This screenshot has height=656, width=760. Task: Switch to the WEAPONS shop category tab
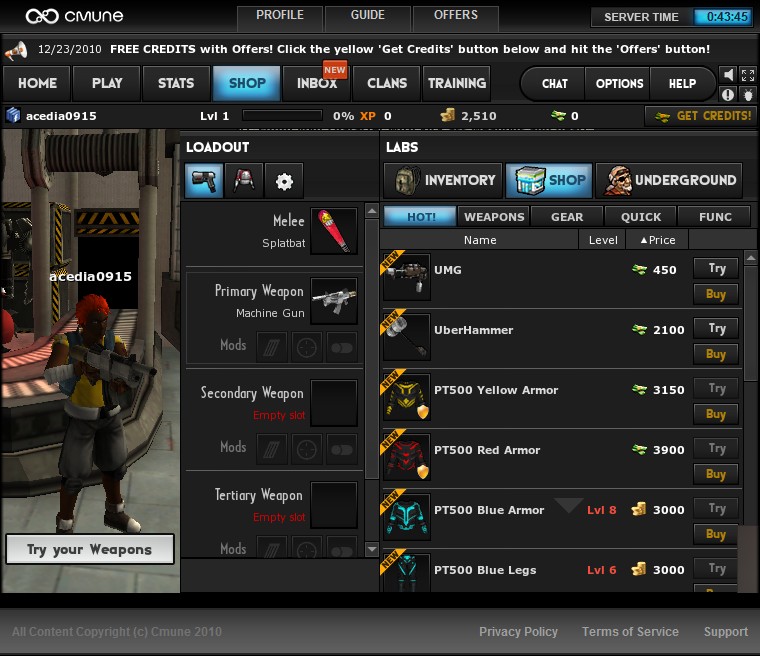point(494,217)
